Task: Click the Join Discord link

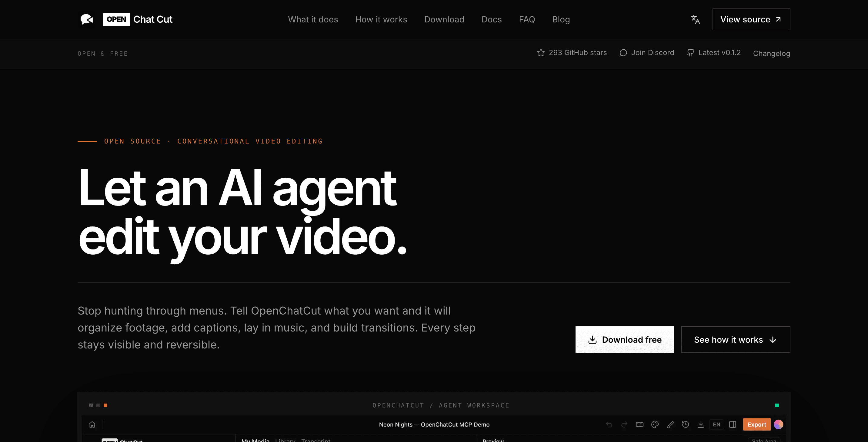Action: click(647, 53)
